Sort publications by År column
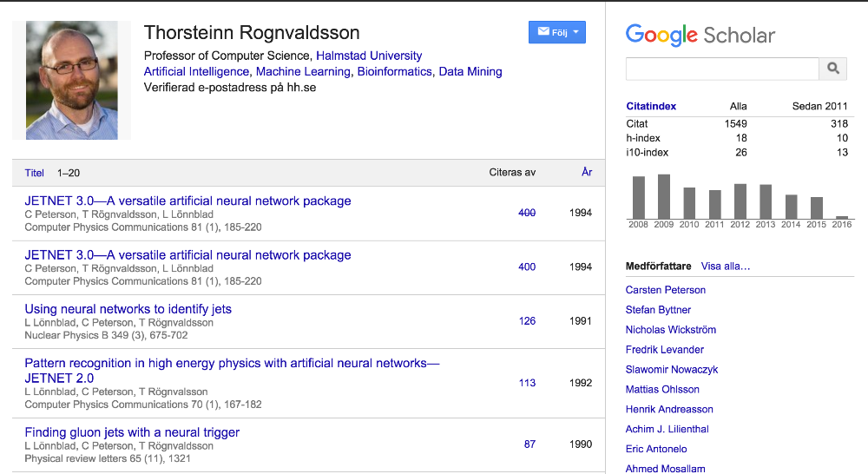 tap(587, 172)
